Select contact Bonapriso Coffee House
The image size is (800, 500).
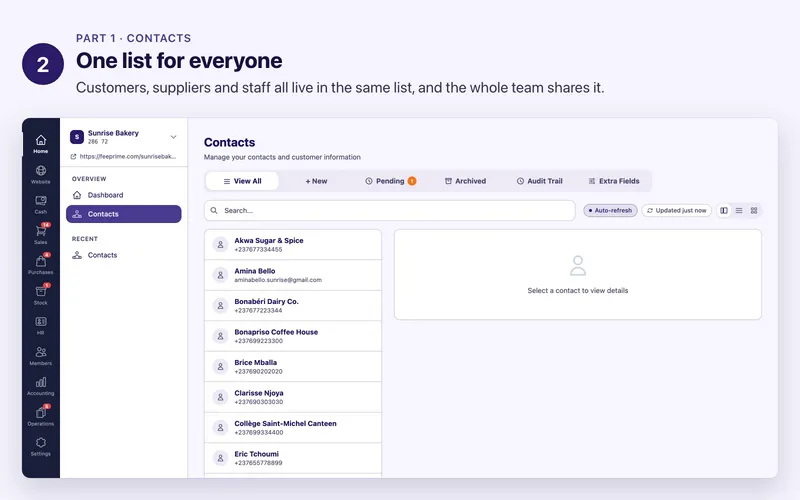[293, 336]
